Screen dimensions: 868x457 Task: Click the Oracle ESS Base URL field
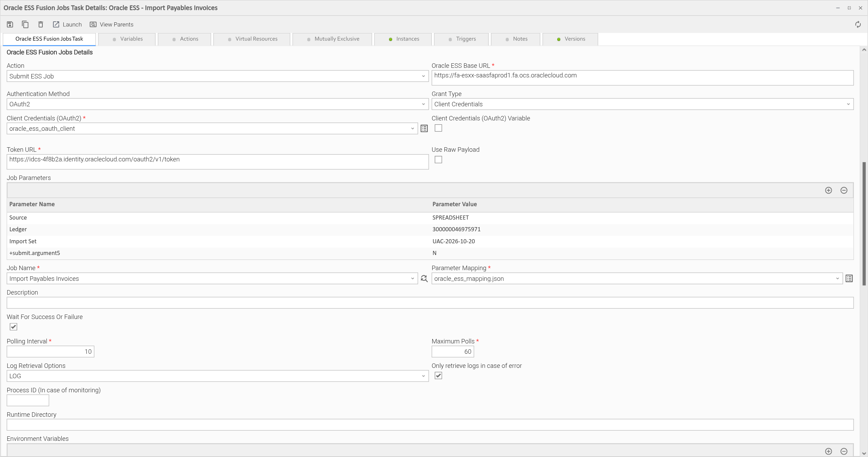pos(642,78)
